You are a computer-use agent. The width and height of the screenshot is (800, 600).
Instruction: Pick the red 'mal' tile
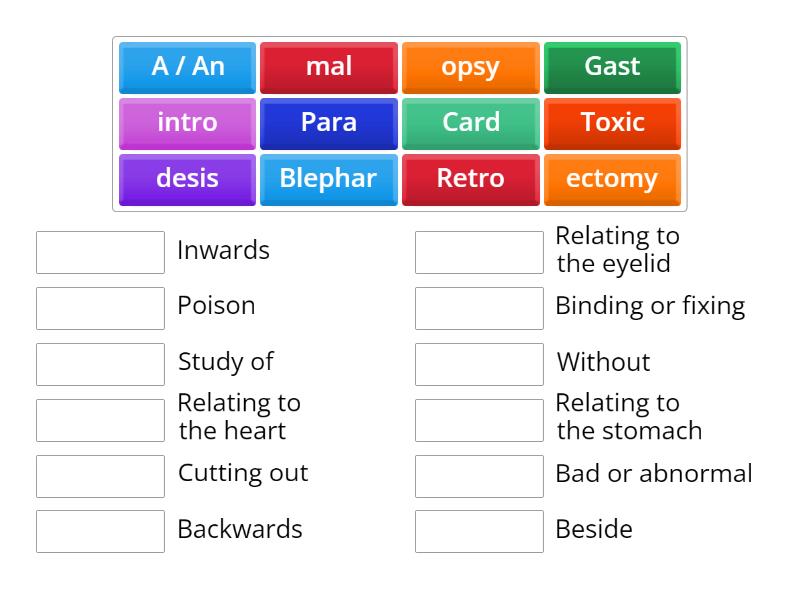coord(329,67)
